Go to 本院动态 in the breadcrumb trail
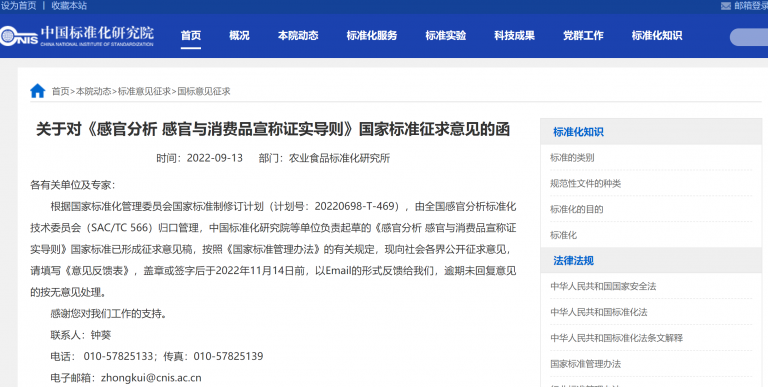Image resolution: width=768 pixels, height=387 pixels. [94, 91]
